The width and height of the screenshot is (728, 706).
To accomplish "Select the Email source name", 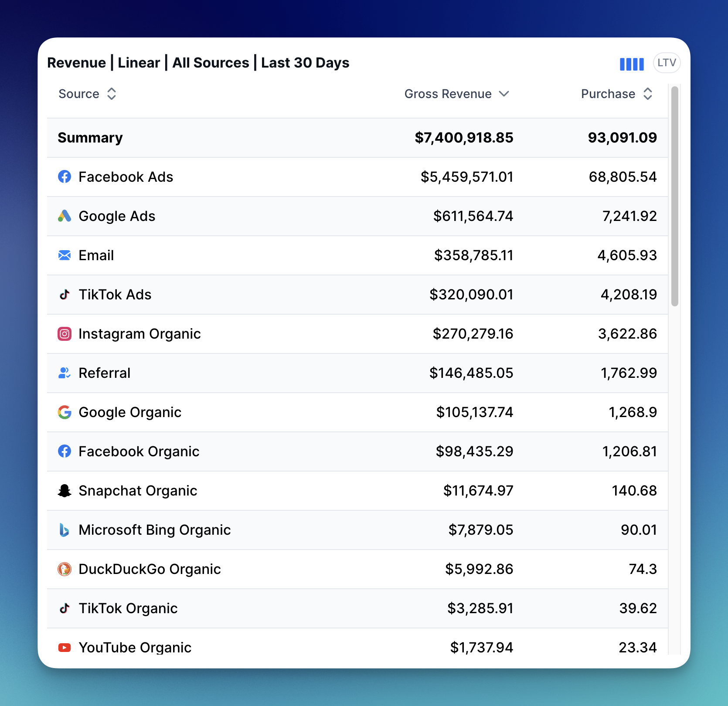I will coord(96,255).
